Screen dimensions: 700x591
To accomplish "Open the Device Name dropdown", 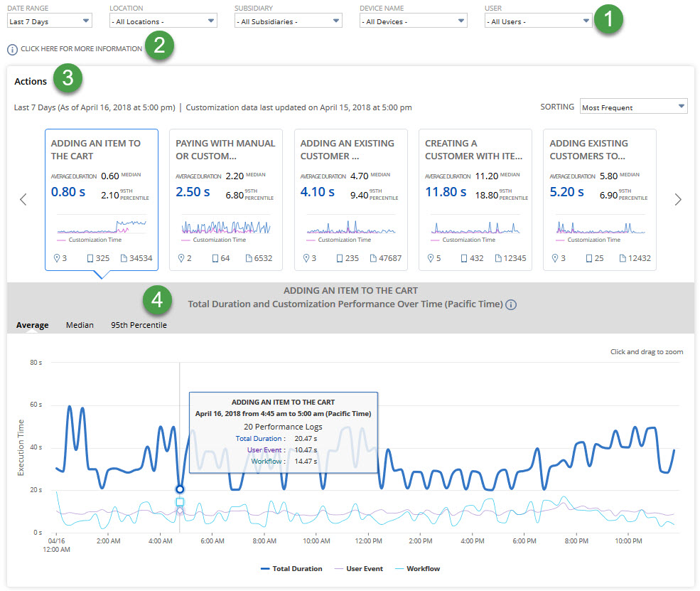I will (x=413, y=21).
